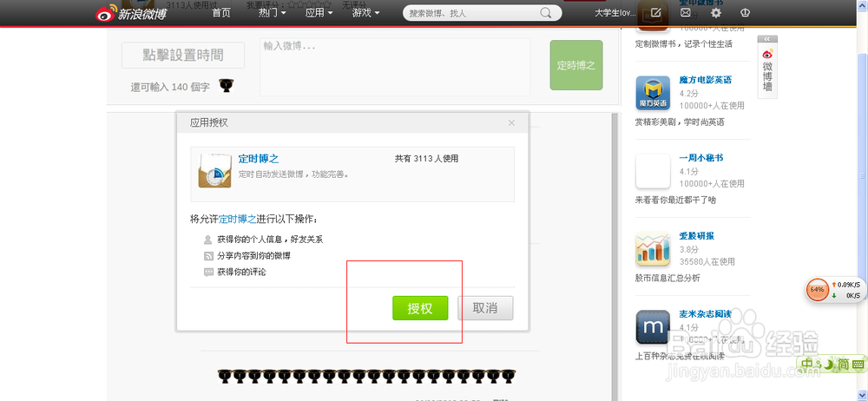Open the 微博墙 side tab
Screen dimensions: 868x401
[767, 71]
